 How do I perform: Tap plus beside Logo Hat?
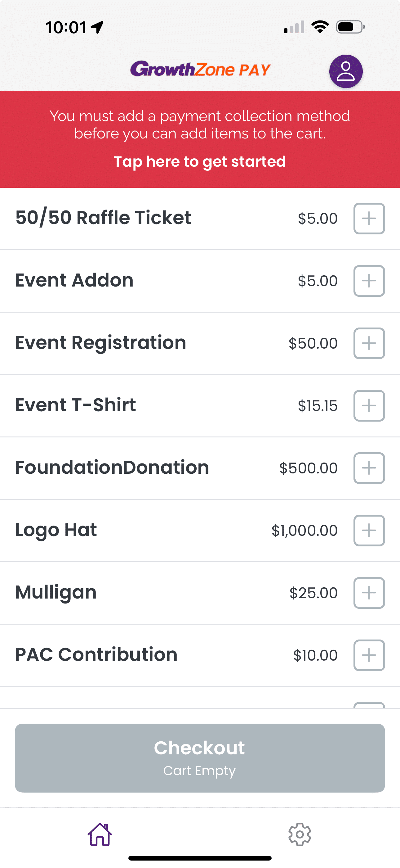369,530
